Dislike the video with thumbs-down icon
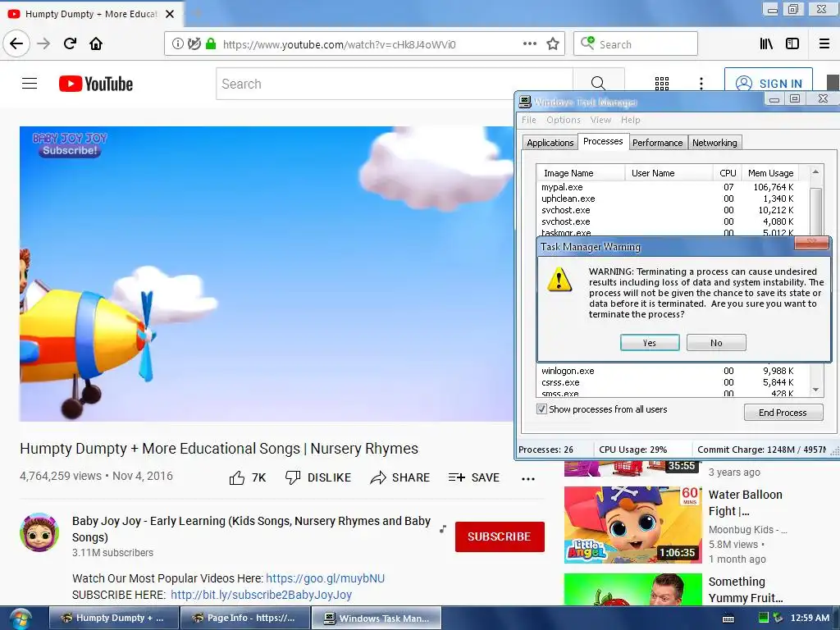Image resolution: width=840 pixels, height=630 pixels. click(293, 478)
